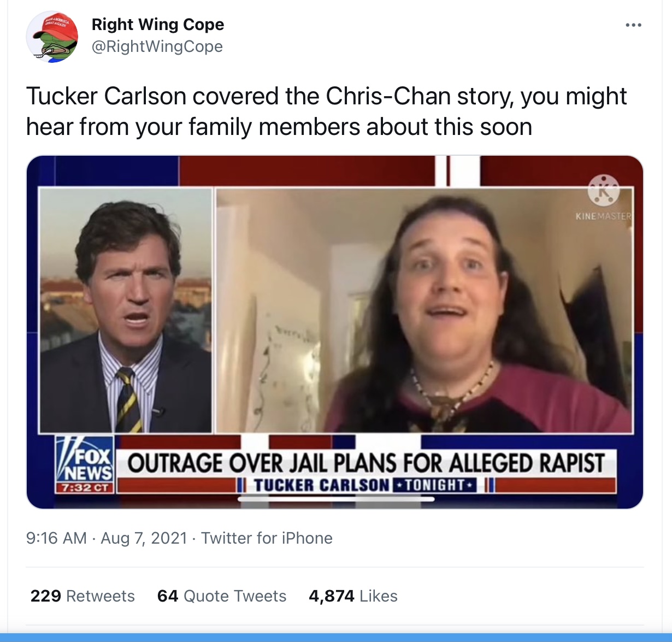The image size is (672, 642).
Task: Click the tweet text about Chris-Chan story
Action: point(326,111)
